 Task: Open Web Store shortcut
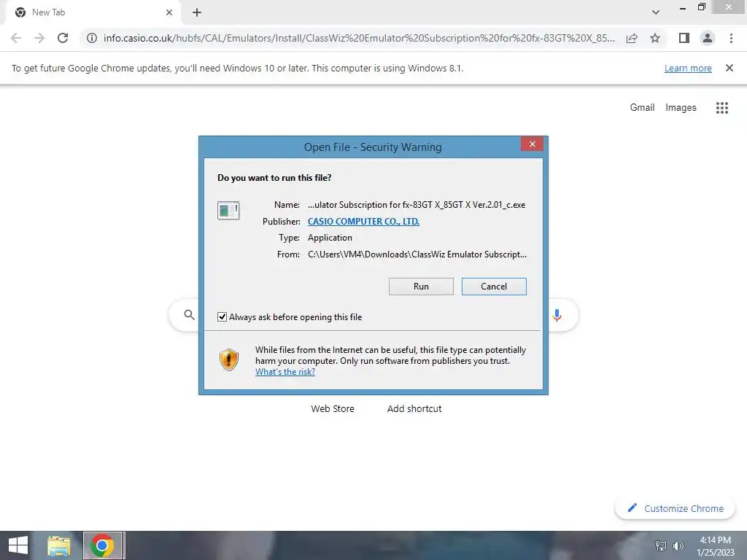(x=333, y=408)
